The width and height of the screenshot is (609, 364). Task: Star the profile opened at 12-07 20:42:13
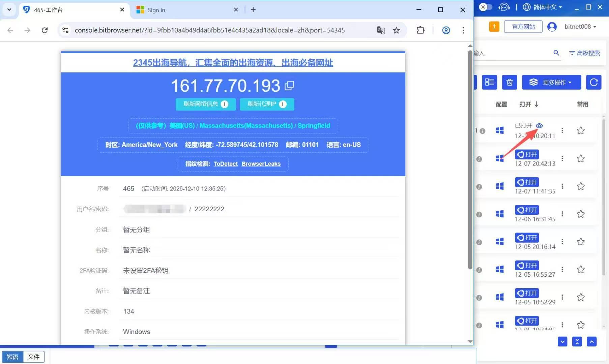click(581, 158)
